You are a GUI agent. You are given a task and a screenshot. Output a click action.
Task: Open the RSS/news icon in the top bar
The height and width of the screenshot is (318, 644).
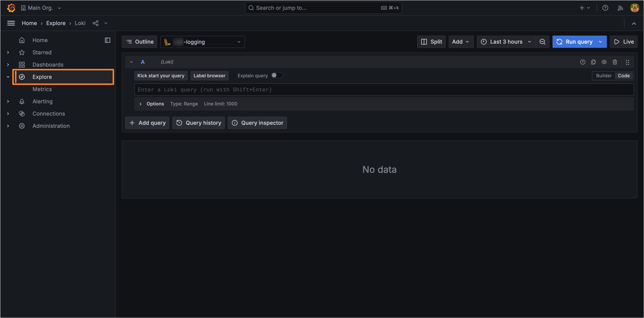(x=620, y=8)
